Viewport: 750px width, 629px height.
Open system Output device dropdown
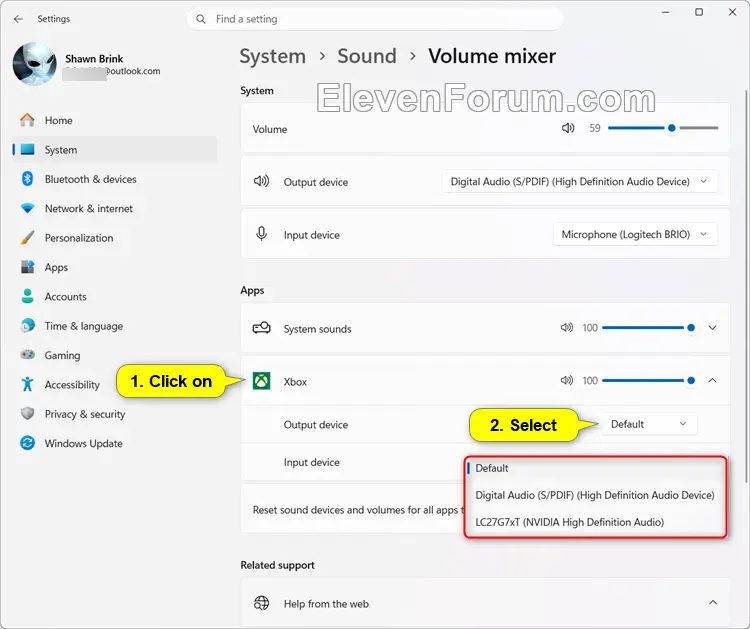580,182
